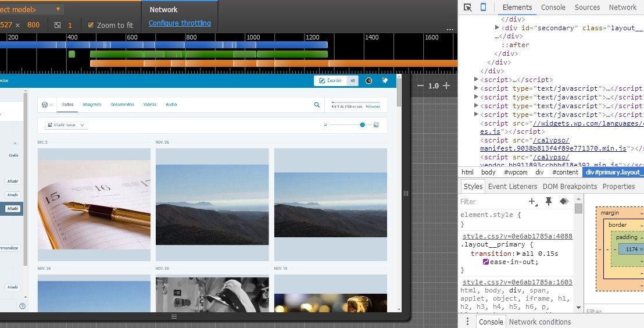Expand the last text/javascript script node
This screenshot has height=328, width=644.
tap(476, 114)
